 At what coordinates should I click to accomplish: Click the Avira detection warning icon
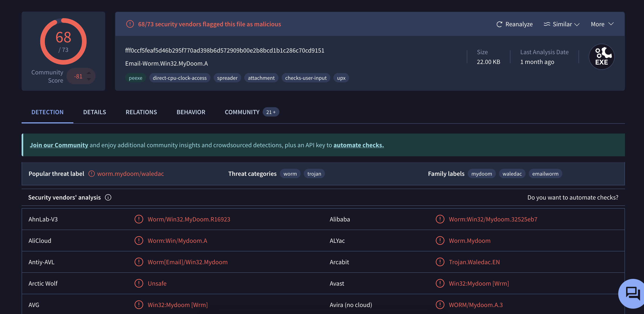(440, 305)
